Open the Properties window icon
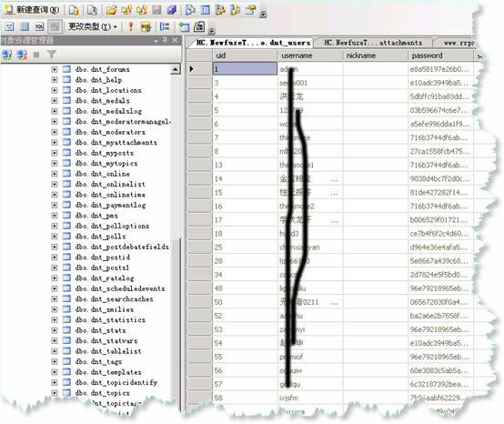 (250, 10)
